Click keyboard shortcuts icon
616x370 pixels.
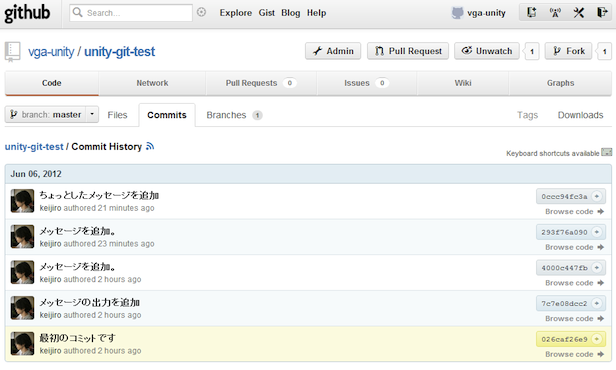coord(607,152)
